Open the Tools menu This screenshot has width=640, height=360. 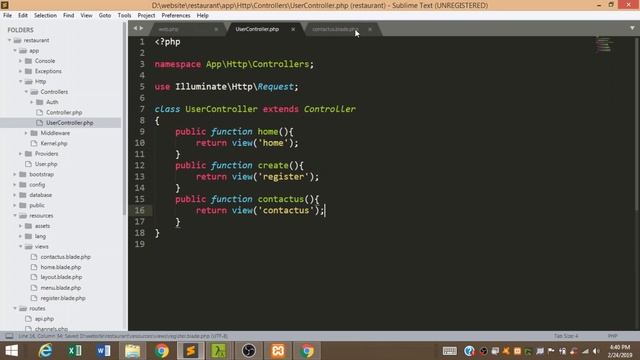(124, 16)
